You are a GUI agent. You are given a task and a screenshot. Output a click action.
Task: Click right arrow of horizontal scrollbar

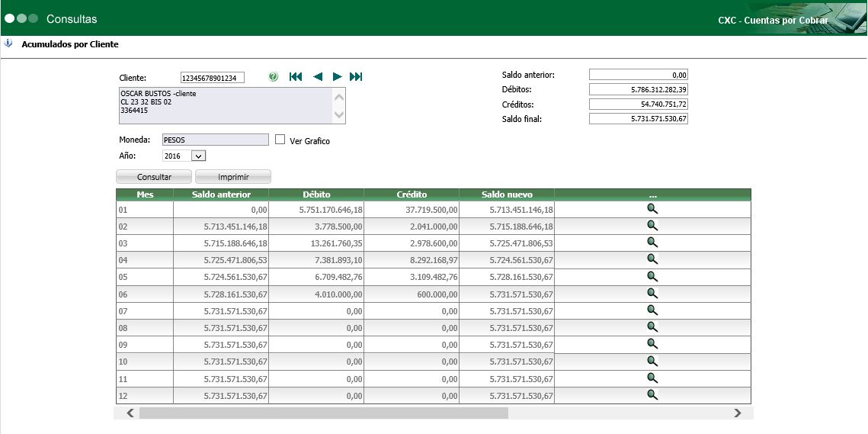[x=737, y=413]
